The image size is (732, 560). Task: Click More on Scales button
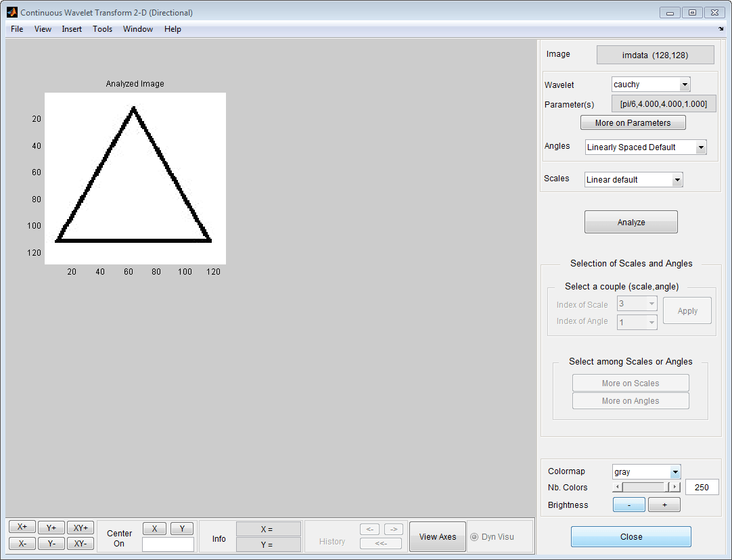[x=631, y=383]
